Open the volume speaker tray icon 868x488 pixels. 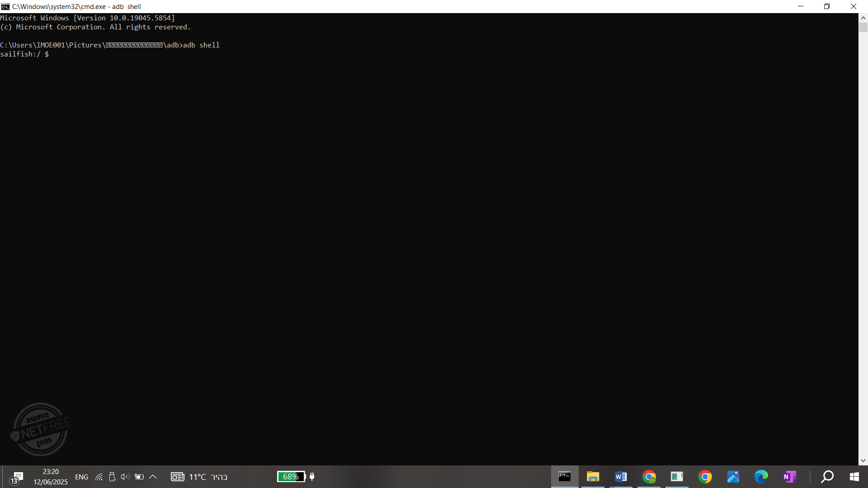tap(125, 477)
